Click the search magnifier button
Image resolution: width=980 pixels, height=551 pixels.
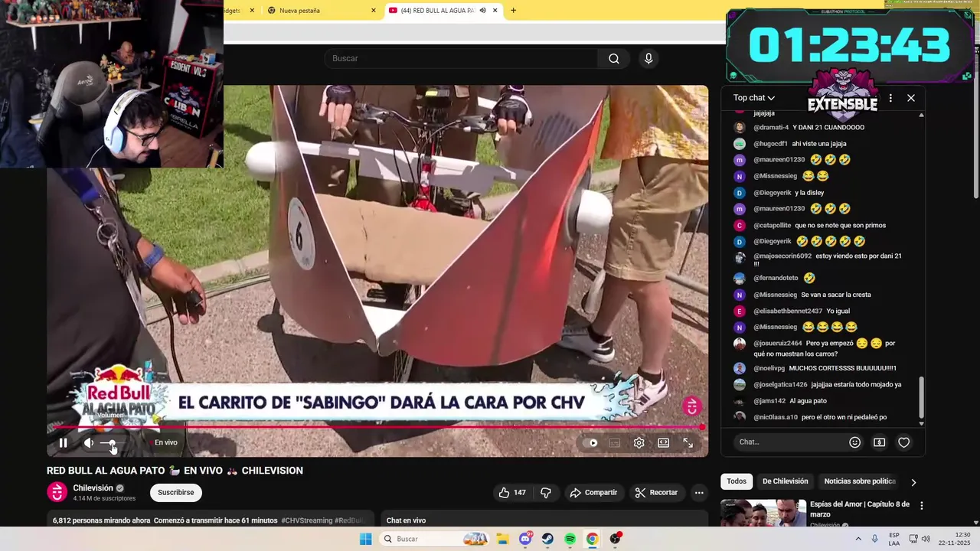pyautogui.click(x=614, y=58)
